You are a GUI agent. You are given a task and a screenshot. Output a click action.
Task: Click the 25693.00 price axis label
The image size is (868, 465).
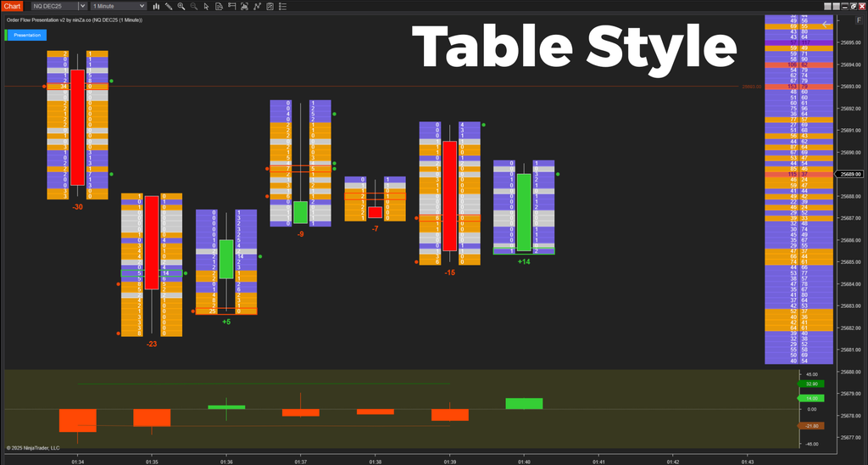click(x=849, y=87)
